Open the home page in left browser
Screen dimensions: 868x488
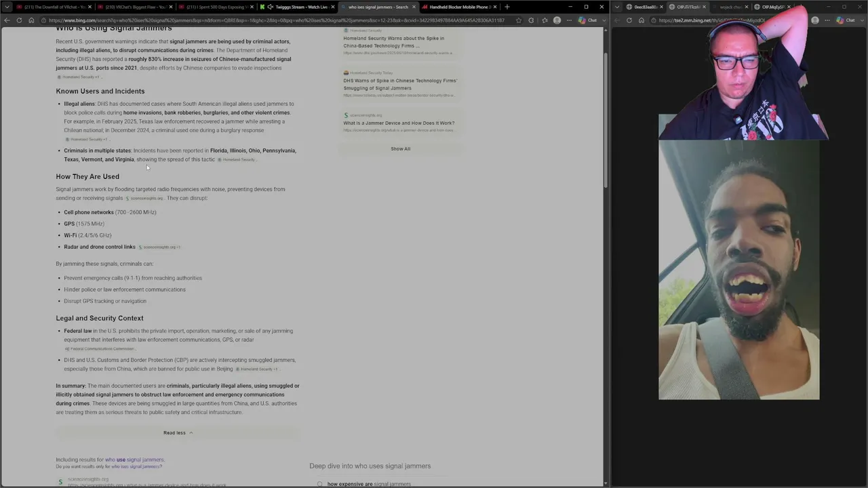[31, 20]
